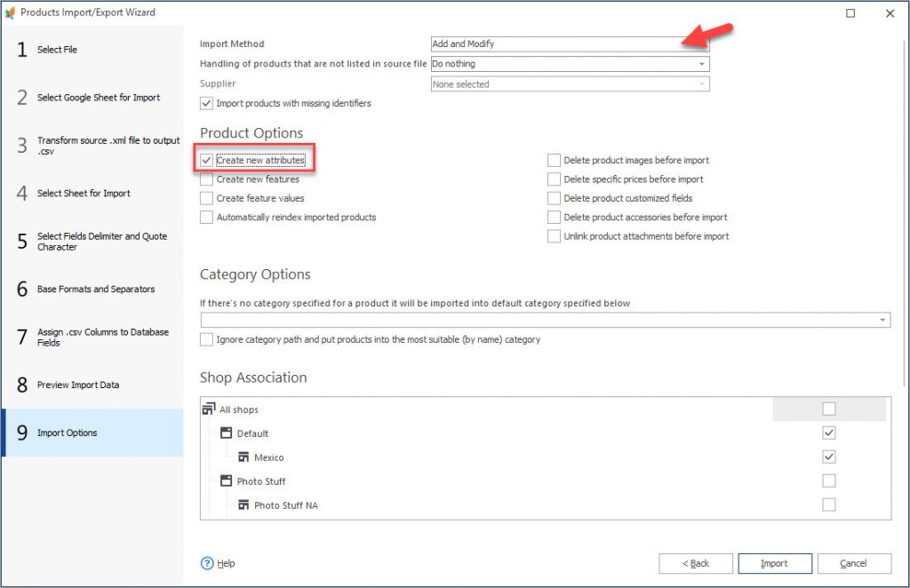This screenshot has width=910, height=588.
Task: Uncheck Import products with missing identifiers
Action: point(206,102)
